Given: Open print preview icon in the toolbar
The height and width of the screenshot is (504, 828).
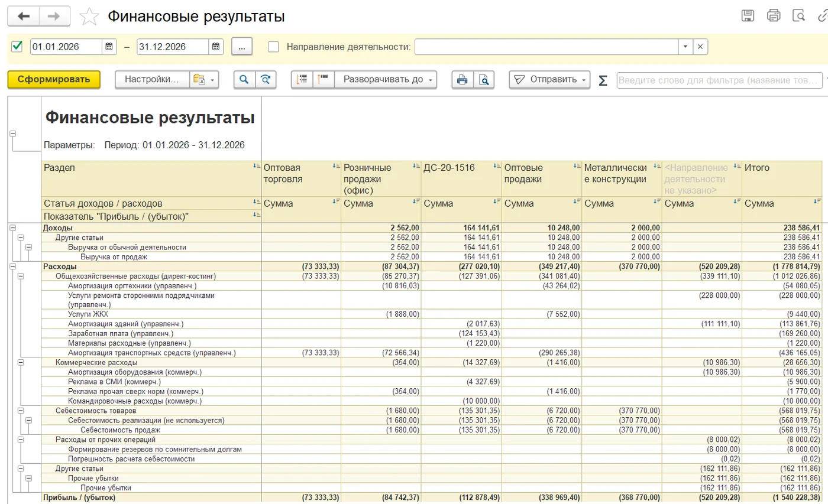Looking at the screenshot, I should point(484,80).
